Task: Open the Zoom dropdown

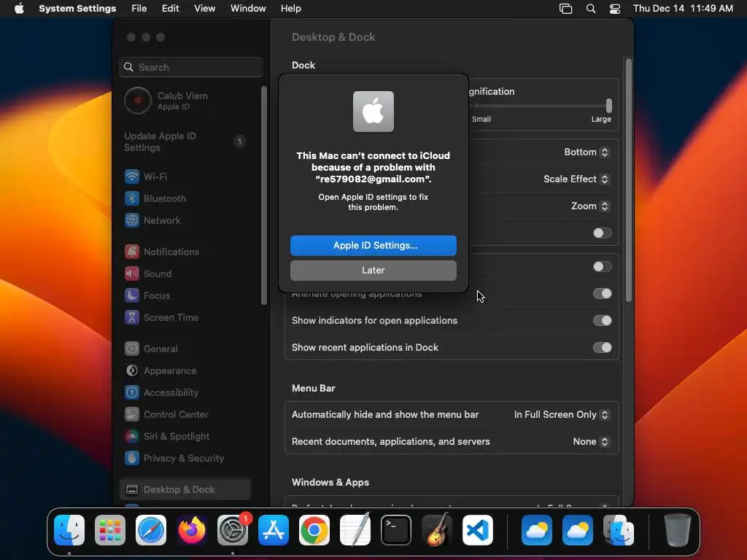Action: tap(590, 206)
